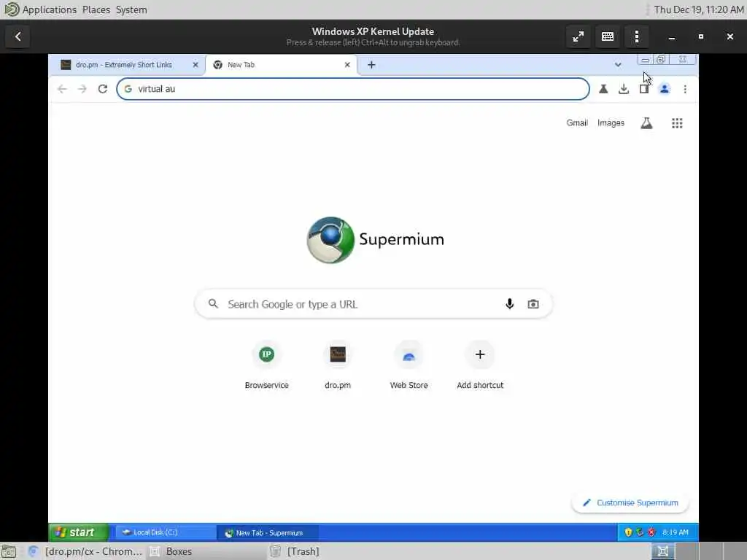This screenshot has width=747, height=560.
Task: Switch to Local Disk (C:) taskbar window
Action: tap(165, 532)
